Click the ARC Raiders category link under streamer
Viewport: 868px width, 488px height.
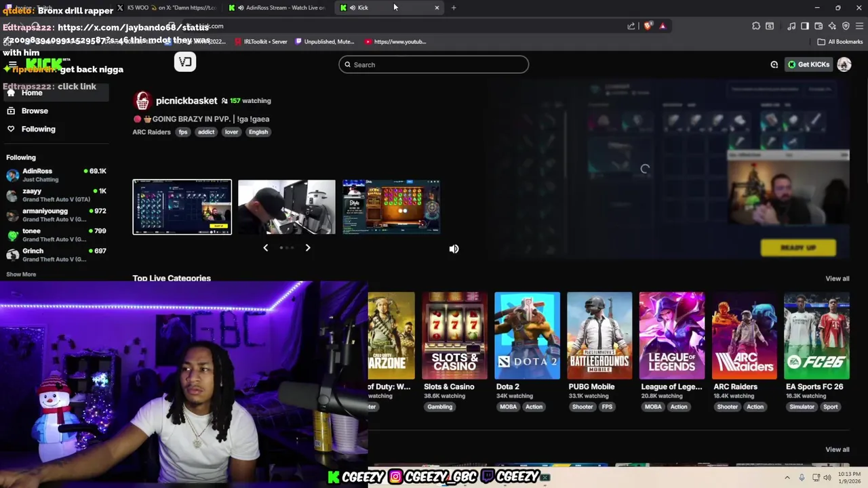click(x=151, y=132)
